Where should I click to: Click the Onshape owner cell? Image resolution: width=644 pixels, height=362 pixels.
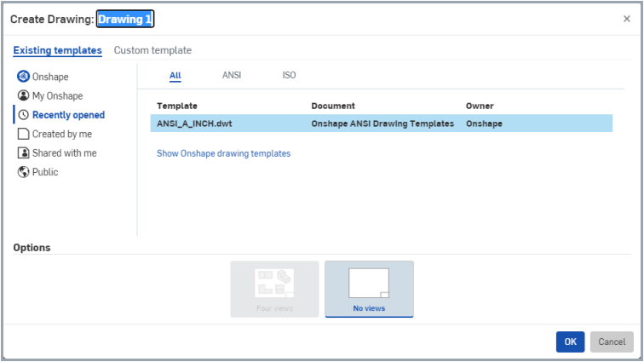point(484,124)
